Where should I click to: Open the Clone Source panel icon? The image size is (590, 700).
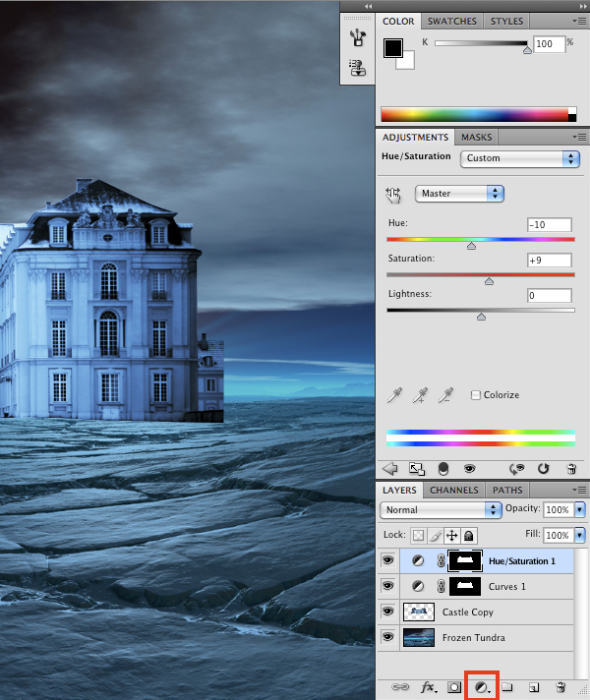tap(358, 68)
